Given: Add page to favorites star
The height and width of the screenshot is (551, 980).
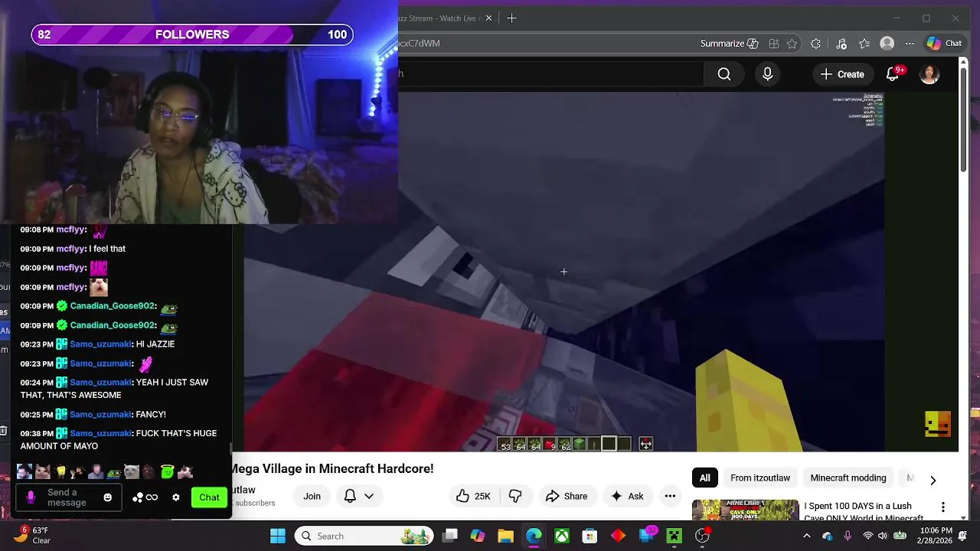Looking at the screenshot, I should [792, 44].
